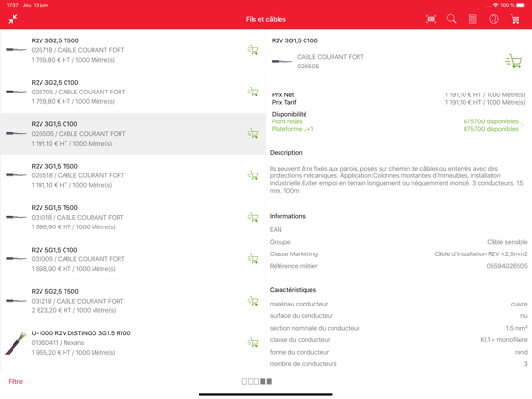
Task: Add R2V 3G2,5 T500 to cart
Action: tap(253, 50)
